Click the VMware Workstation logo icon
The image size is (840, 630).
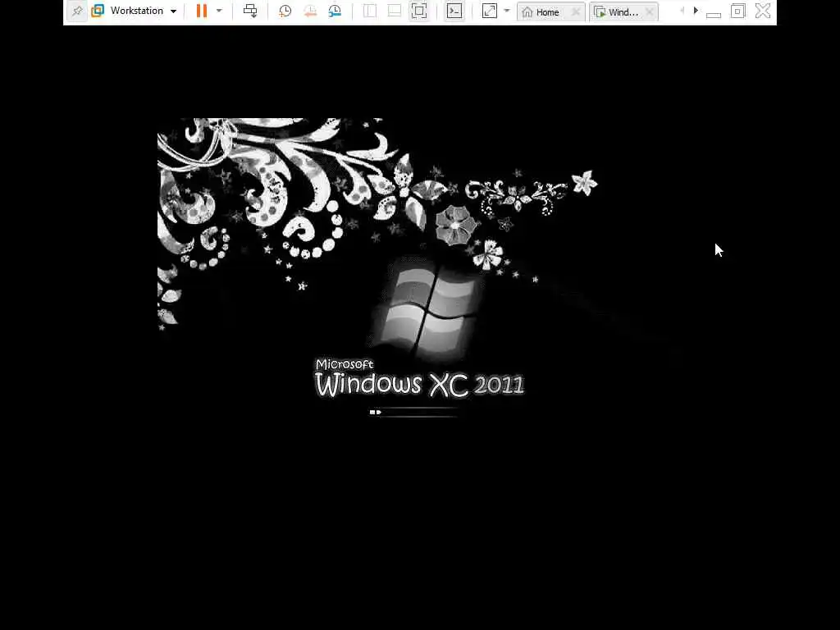tap(98, 11)
